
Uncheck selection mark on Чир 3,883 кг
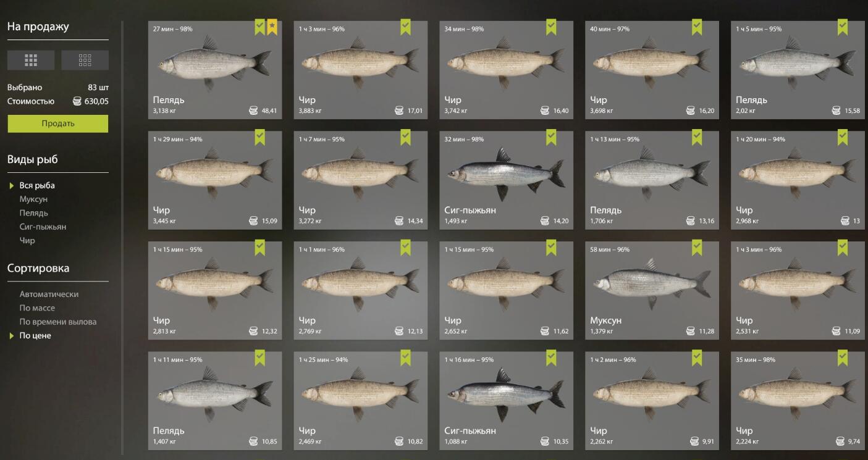coord(405,27)
